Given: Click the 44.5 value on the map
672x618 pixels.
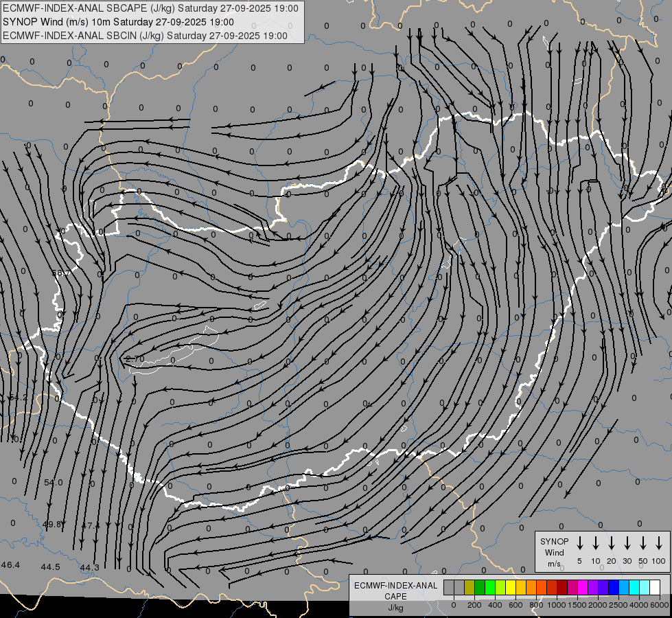Looking at the screenshot, I should click(51, 567).
